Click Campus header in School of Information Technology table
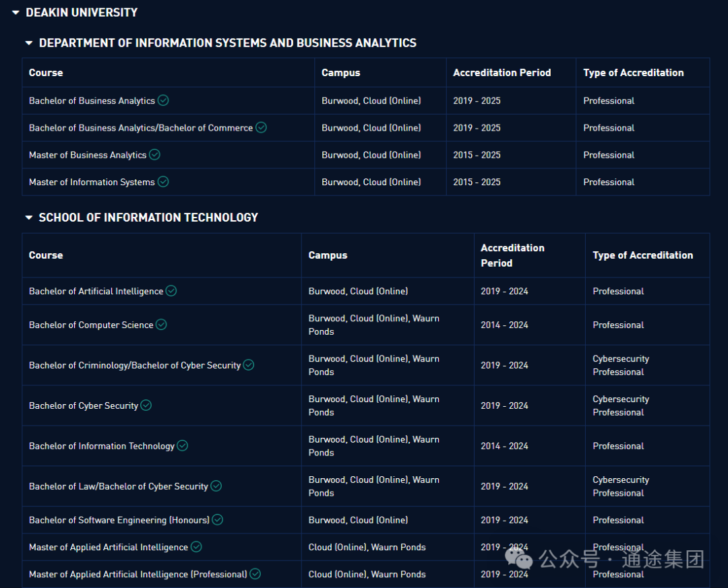The image size is (728, 588). (x=328, y=255)
